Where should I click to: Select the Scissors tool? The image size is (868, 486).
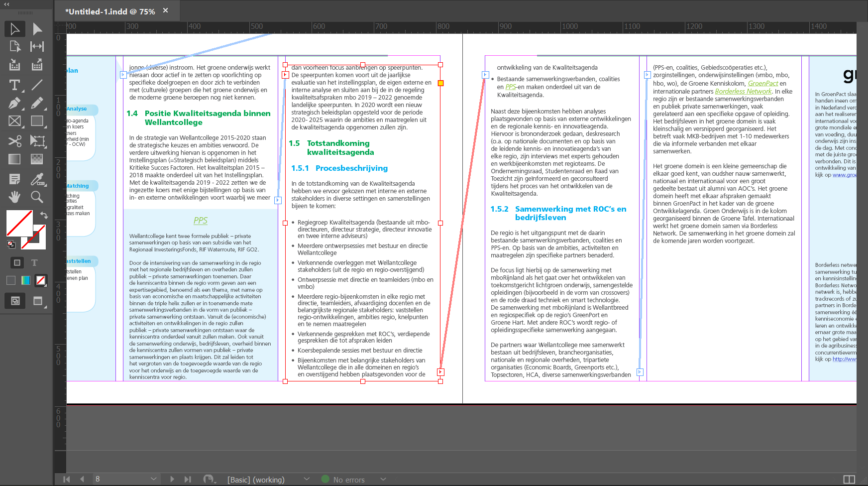14,141
